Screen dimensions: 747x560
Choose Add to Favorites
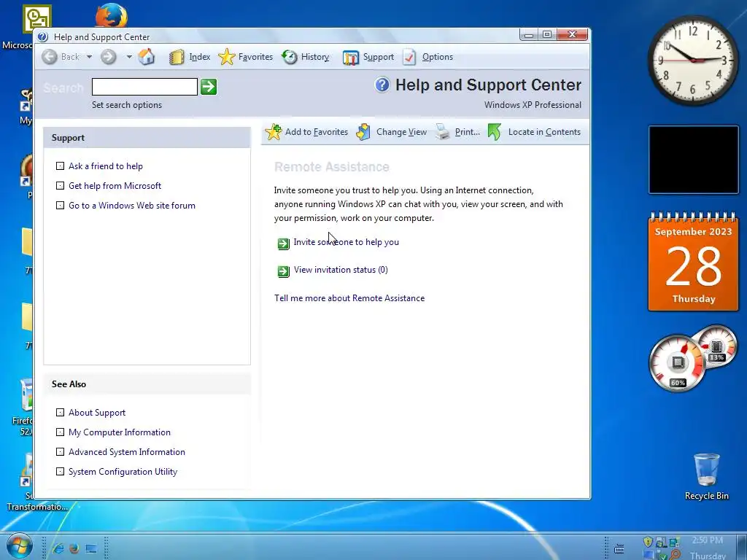tap(317, 132)
